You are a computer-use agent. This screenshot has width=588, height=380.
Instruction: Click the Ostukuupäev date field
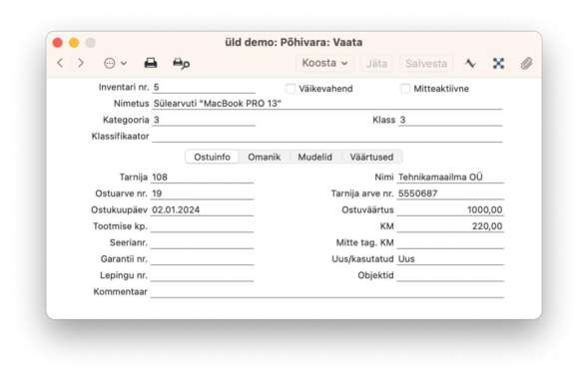(202, 209)
